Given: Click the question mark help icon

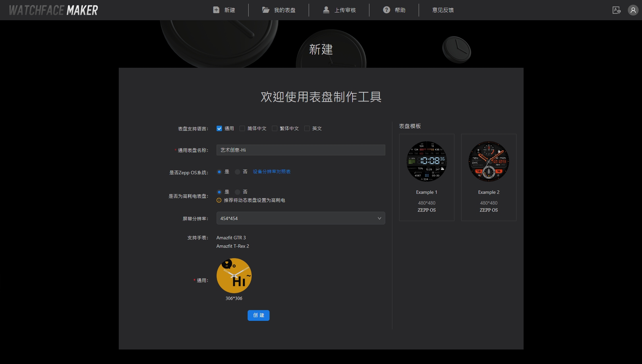Looking at the screenshot, I should pos(387,10).
